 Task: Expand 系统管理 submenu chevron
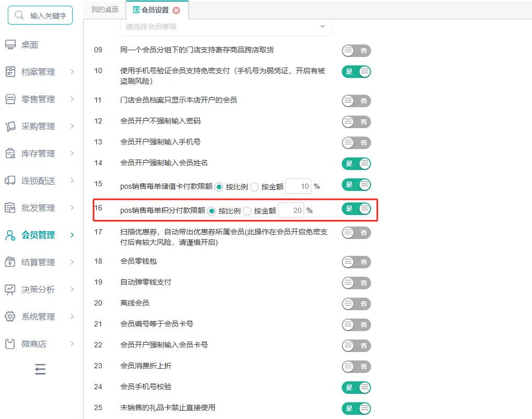tap(72, 316)
